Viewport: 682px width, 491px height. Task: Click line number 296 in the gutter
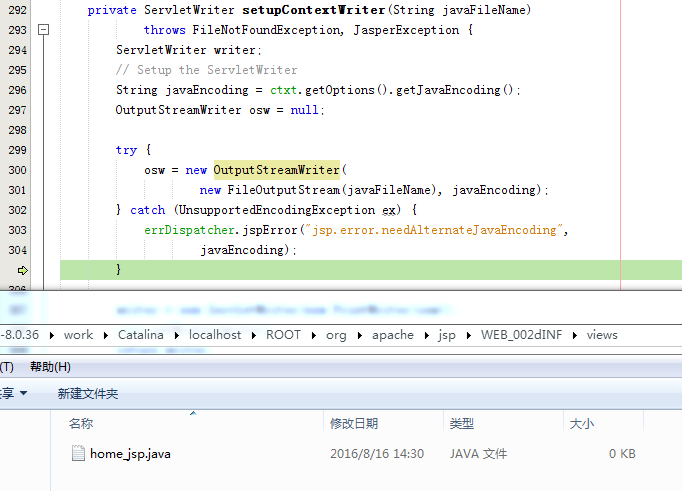pos(17,90)
